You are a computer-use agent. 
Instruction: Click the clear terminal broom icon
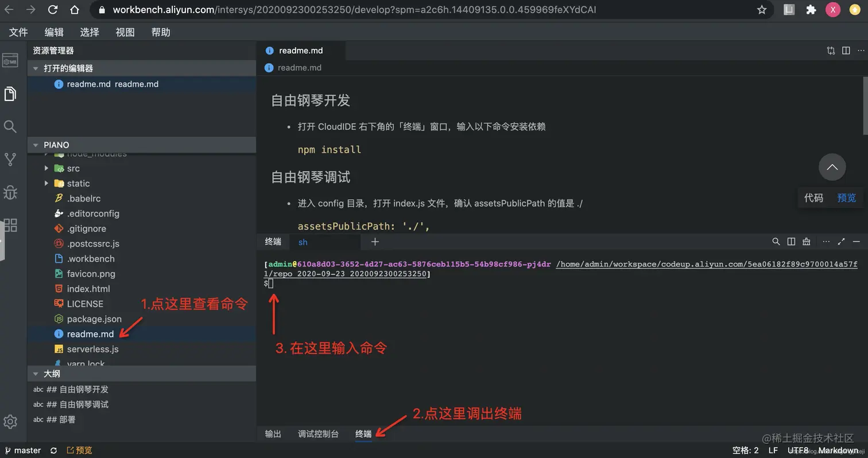coord(806,242)
